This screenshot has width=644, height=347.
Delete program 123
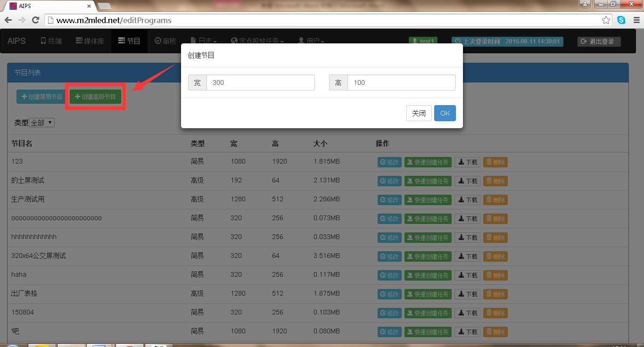coord(495,162)
